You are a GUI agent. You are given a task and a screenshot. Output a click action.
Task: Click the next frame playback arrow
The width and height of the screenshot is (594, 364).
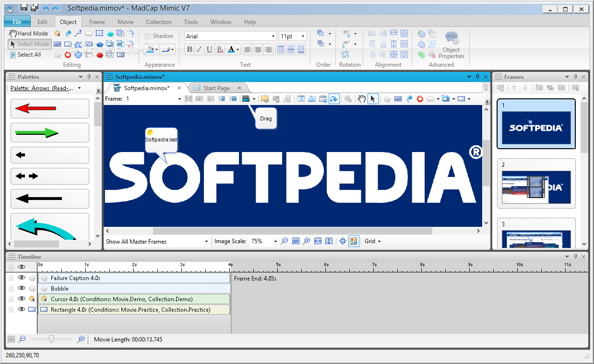coord(222,99)
